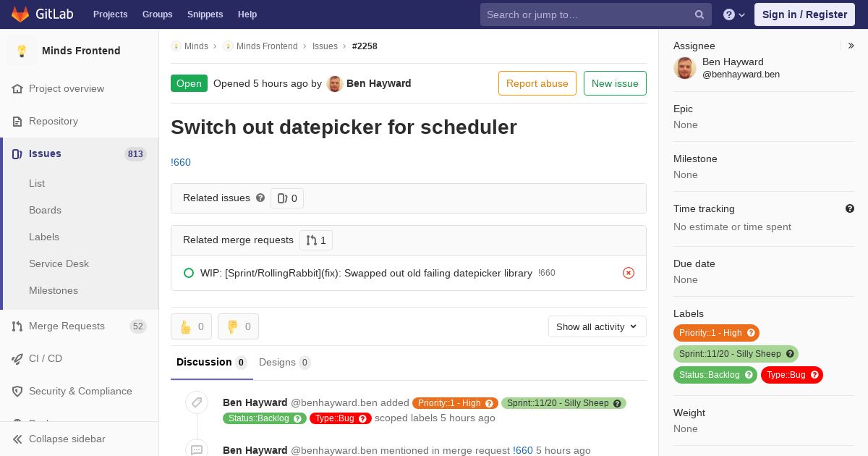The image size is (868, 456).
Task: Click the green open status circle of !660
Action: tap(189, 273)
